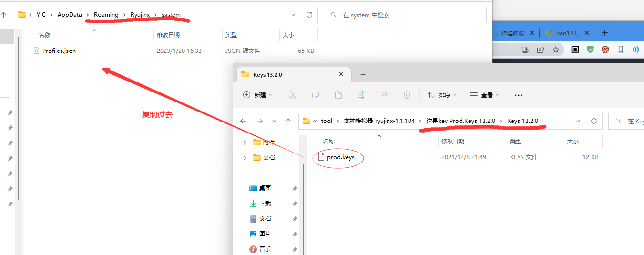The width and height of the screenshot is (644, 255).
Task: Click the Delete trash can icon
Action: coord(407,95)
